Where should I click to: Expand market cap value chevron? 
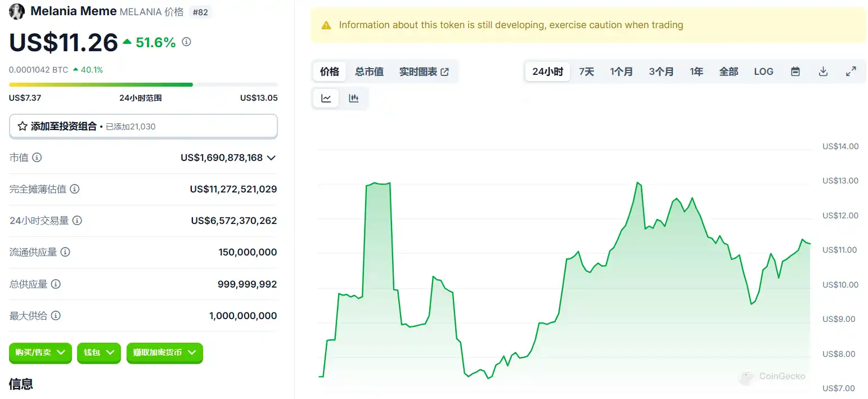point(271,158)
